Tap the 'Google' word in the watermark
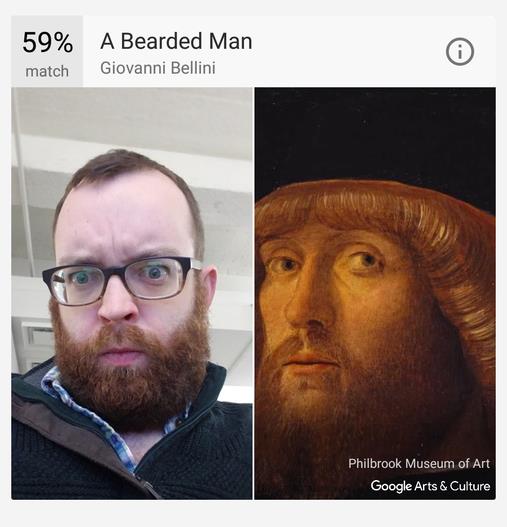Screen dimensions: 507x527 coord(391,486)
